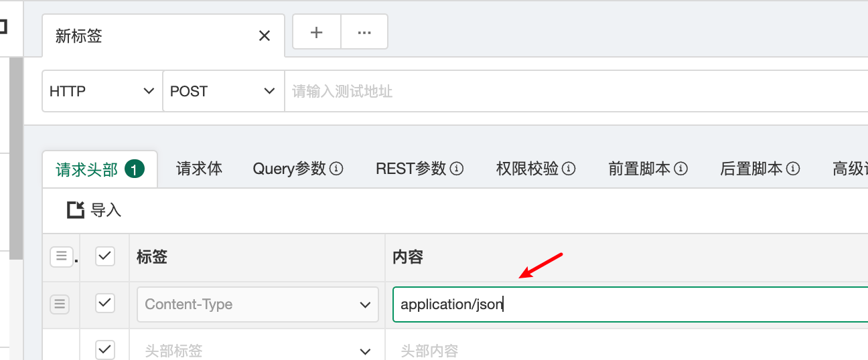The image size is (868, 360).
Task: Click the 内容 column header
Action: click(x=408, y=256)
